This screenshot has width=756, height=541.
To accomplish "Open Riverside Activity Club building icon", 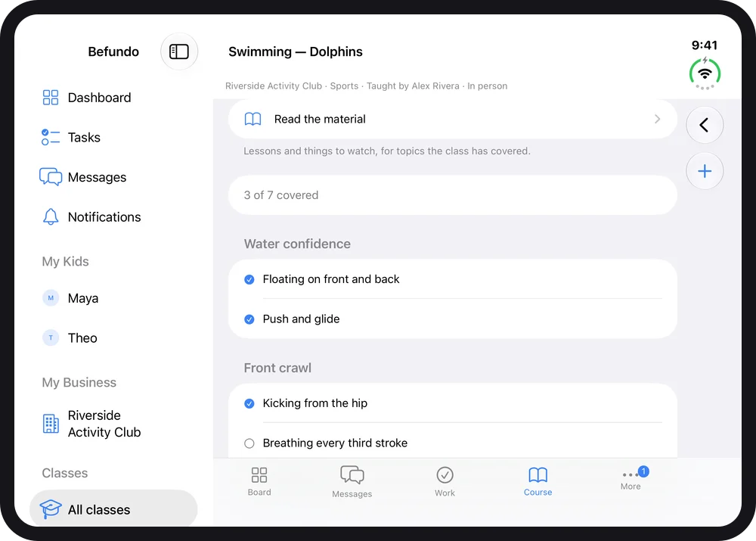I will pos(51,424).
